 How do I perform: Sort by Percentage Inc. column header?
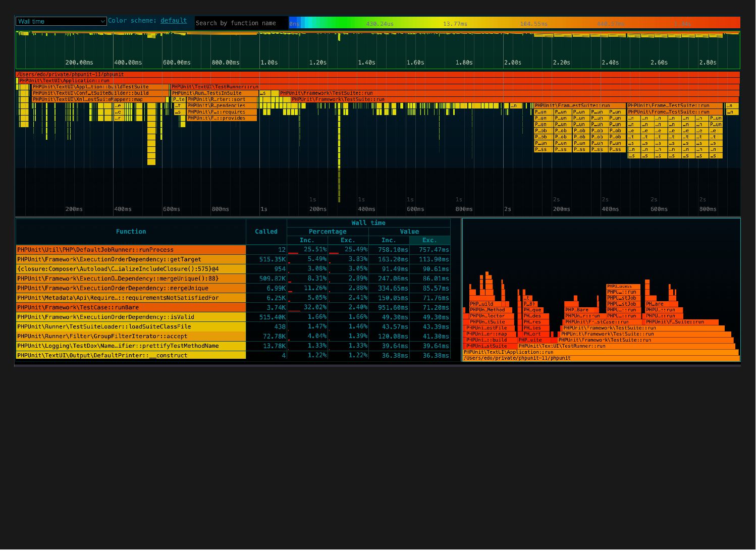click(x=307, y=240)
